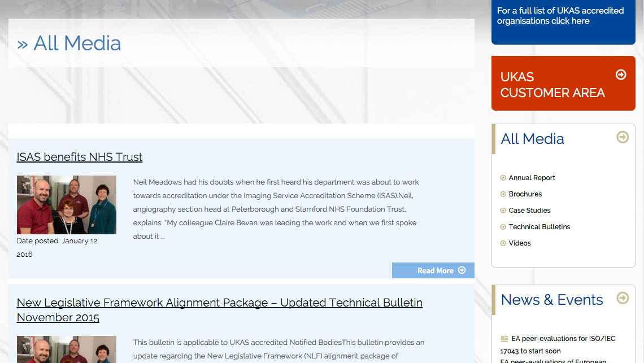Viewport: 644px width, 363px height.
Task: Click the News & Events arrow icon
Action: pyautogui.click(x=623, y=298)
